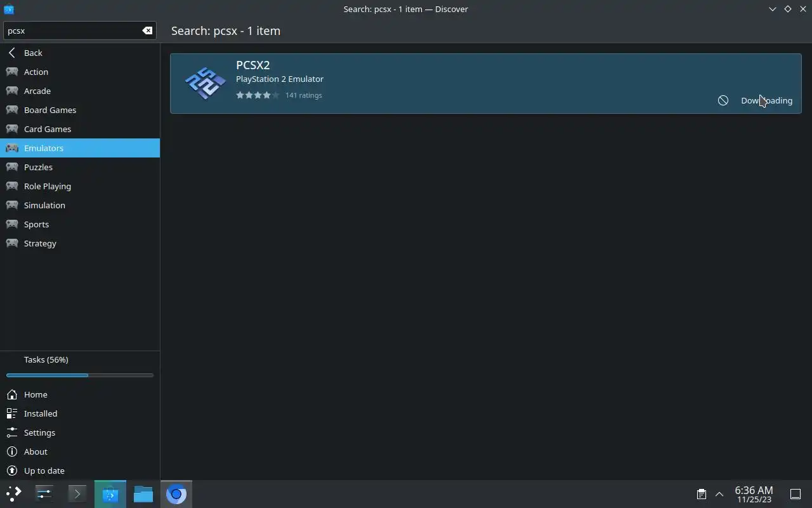Click the PCSX2 star rating
This screenshot has height=508, width=812.
[x=258, y=95]
